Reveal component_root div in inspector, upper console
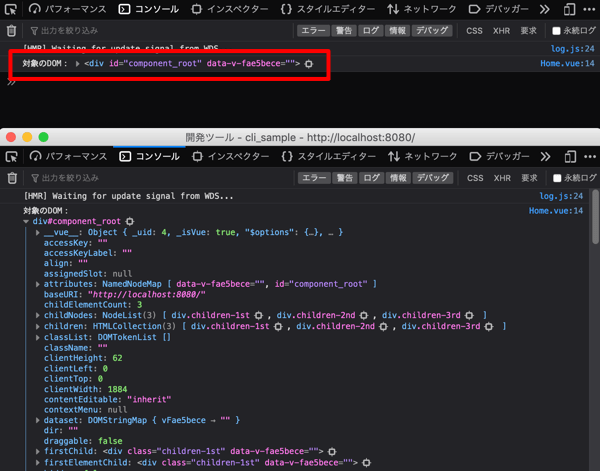This screenshot has height=471, width=600. (309, 64)
